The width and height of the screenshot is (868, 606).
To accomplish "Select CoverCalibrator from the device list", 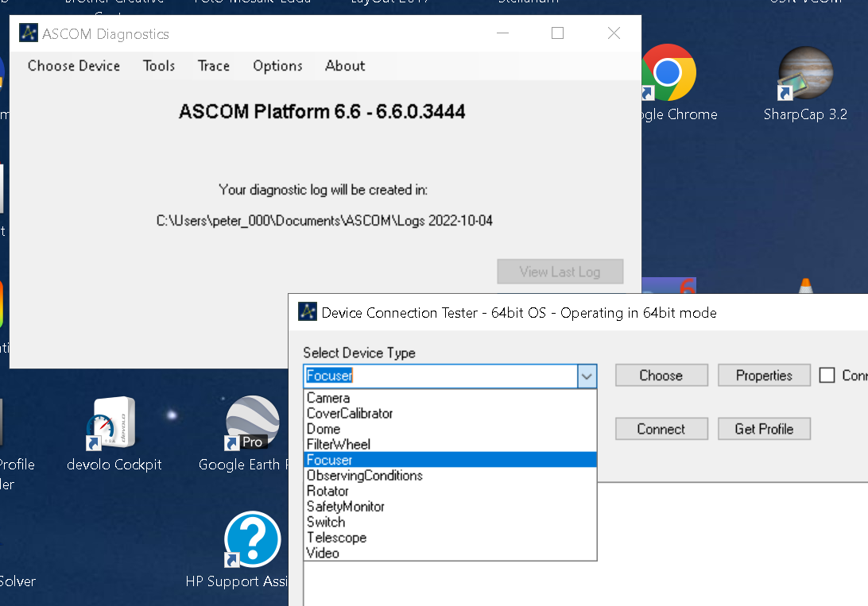I will tap(450, 414).
